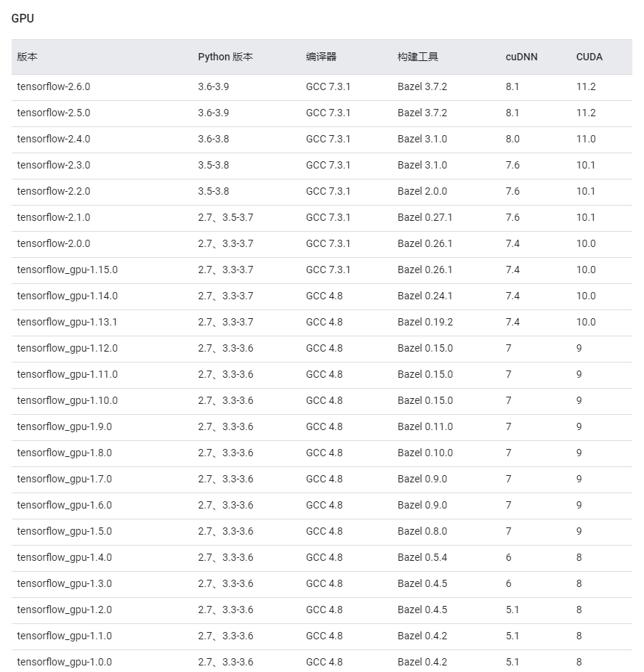Select the cuDNN 8.0 cell for tensorflow-2.4.0

tap(510, 139)
